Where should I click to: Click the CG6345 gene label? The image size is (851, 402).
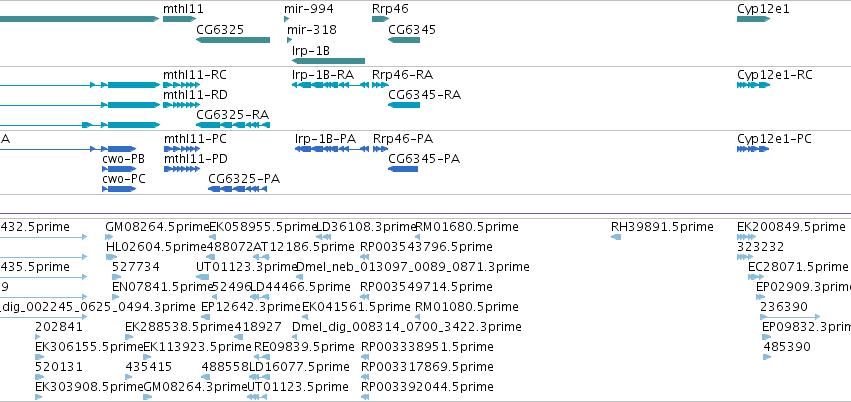[x=411, y=29]
